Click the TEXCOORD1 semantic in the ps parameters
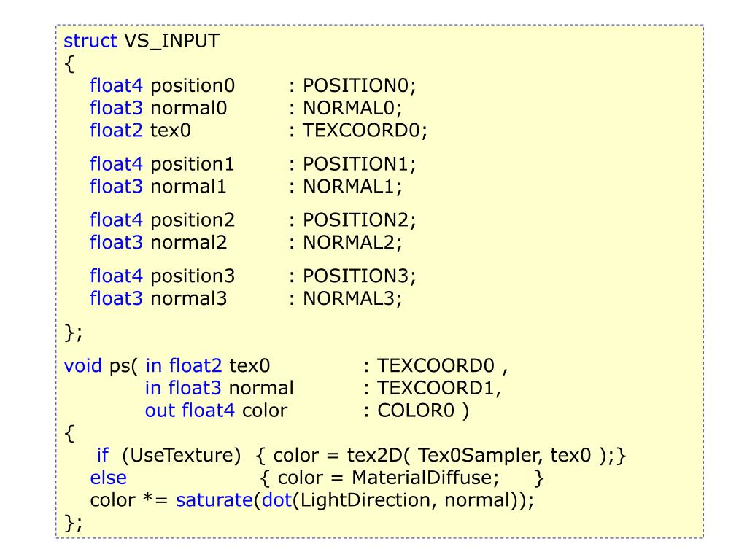This screenshot has height=560, width=747. tap(436, 388)
